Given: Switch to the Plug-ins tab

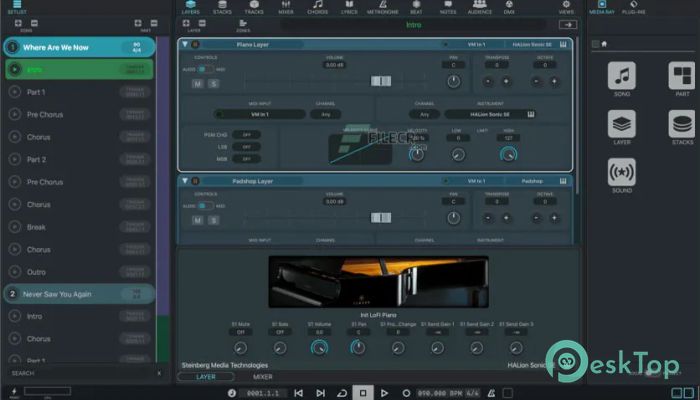Looking at the screenshot, I should [633, 7].
